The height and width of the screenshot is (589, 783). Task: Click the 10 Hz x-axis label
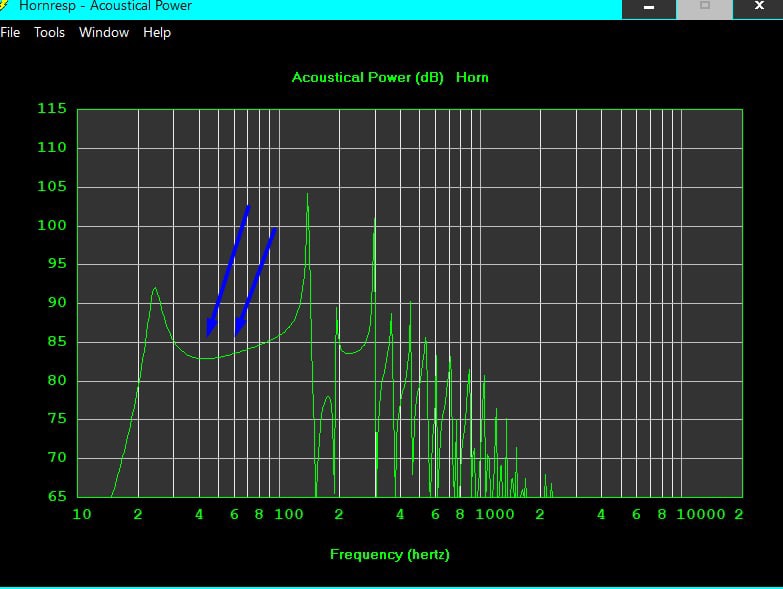tap(82, 515)
